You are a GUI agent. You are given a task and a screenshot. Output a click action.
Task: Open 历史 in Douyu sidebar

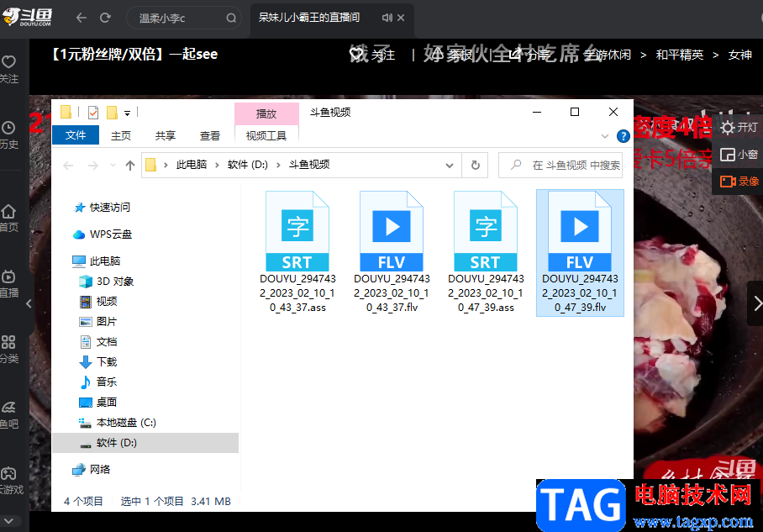coord(8,135)
